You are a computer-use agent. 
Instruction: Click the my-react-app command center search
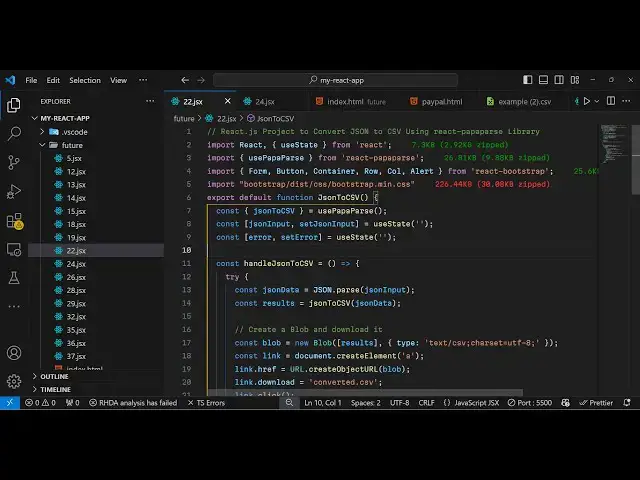click(x=335, y=80)
